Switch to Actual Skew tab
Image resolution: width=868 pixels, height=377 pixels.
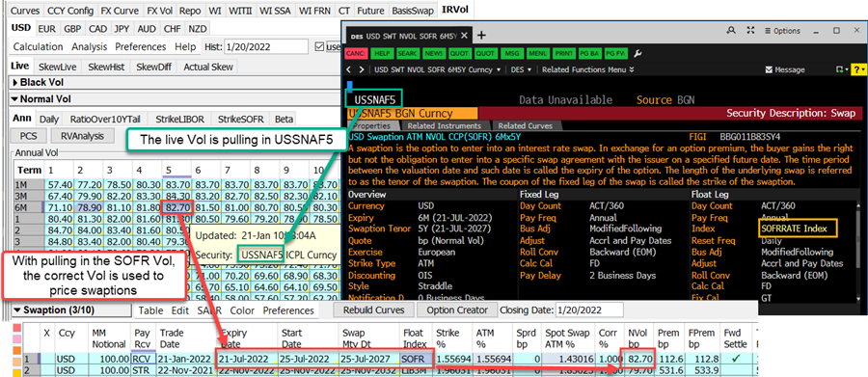208,67
